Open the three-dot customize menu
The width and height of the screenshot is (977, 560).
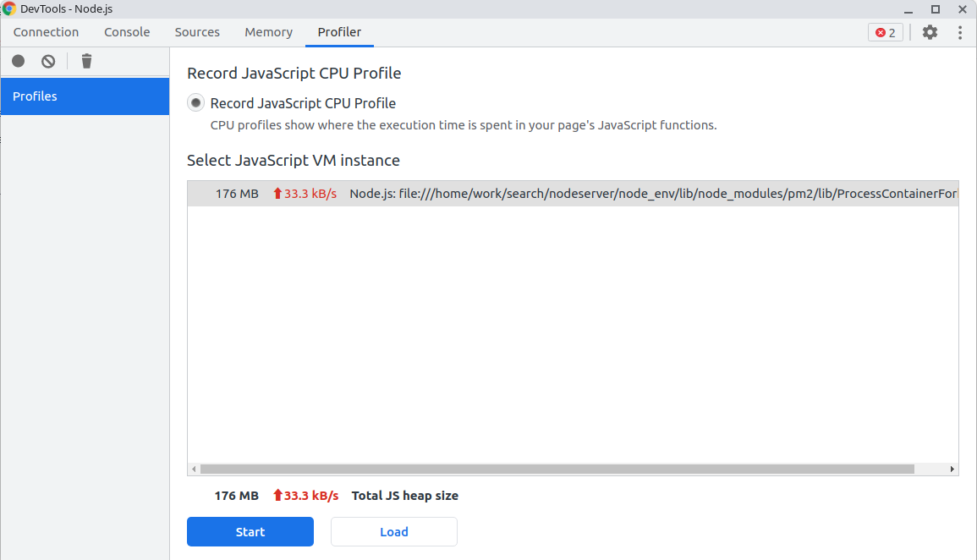tap(960, 32)
